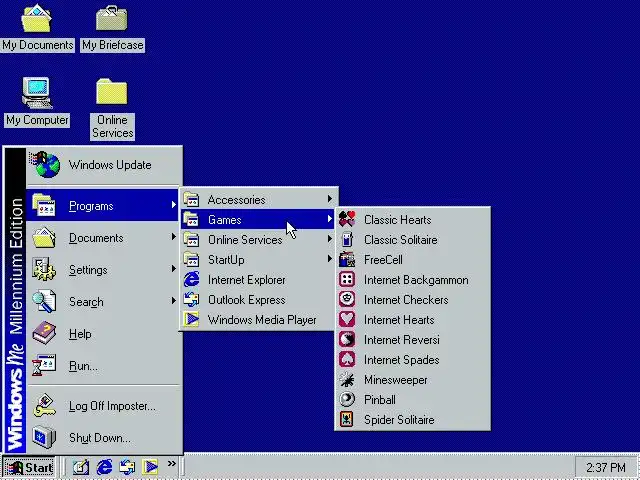Click the Help book icon in Start menu
This screenshot has width=640, height=480.
[x=44, y=333]
